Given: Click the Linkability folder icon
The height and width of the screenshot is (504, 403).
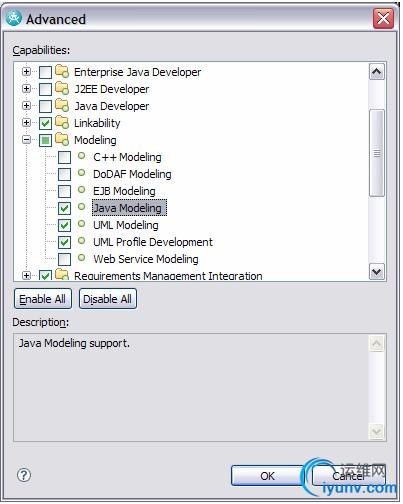Looking at the screenshot, I should point(62,122).
